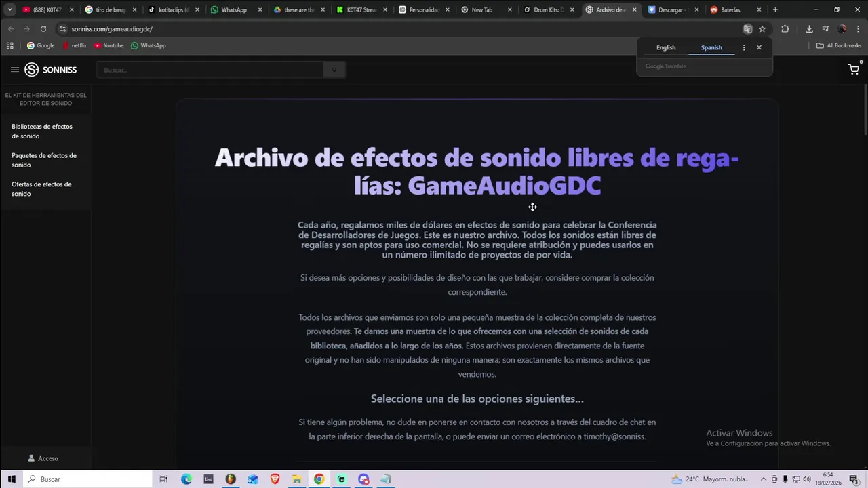Open the All Bookmarks folder
This screenshot has width=868, height=488.
pyautogui.click(x=839, y=45)
